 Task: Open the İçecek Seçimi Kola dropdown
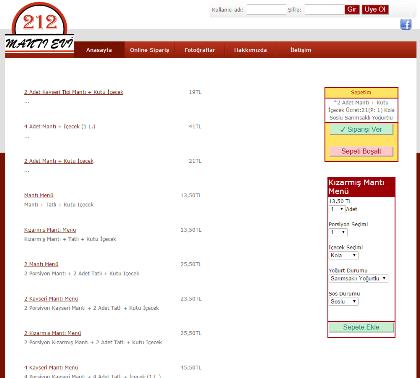[x=344, y=255]
